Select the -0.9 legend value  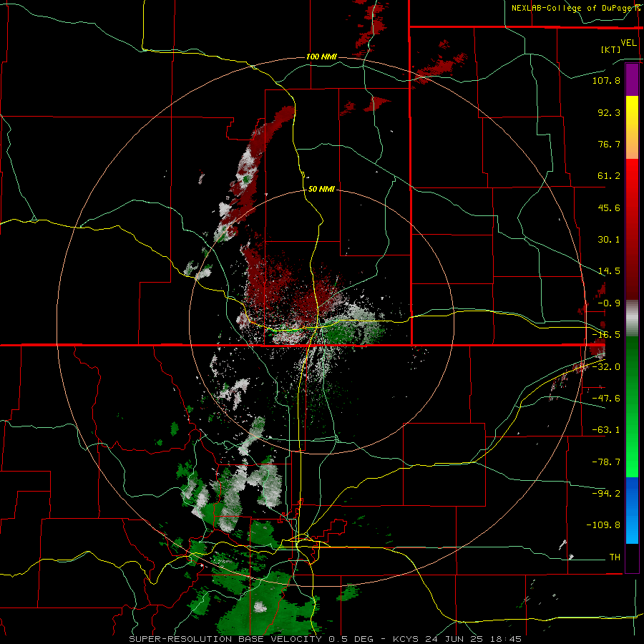(609, 303)
